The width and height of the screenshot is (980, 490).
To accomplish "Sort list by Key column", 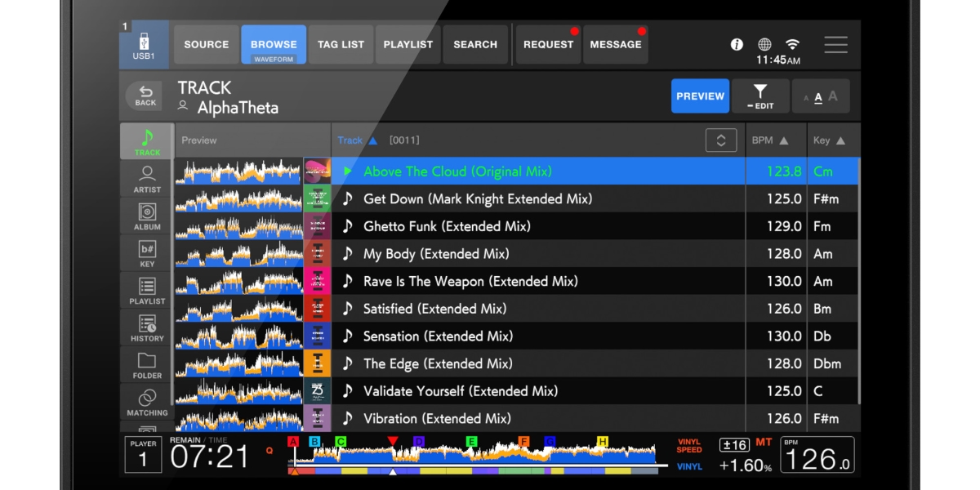I will point(829,140).
